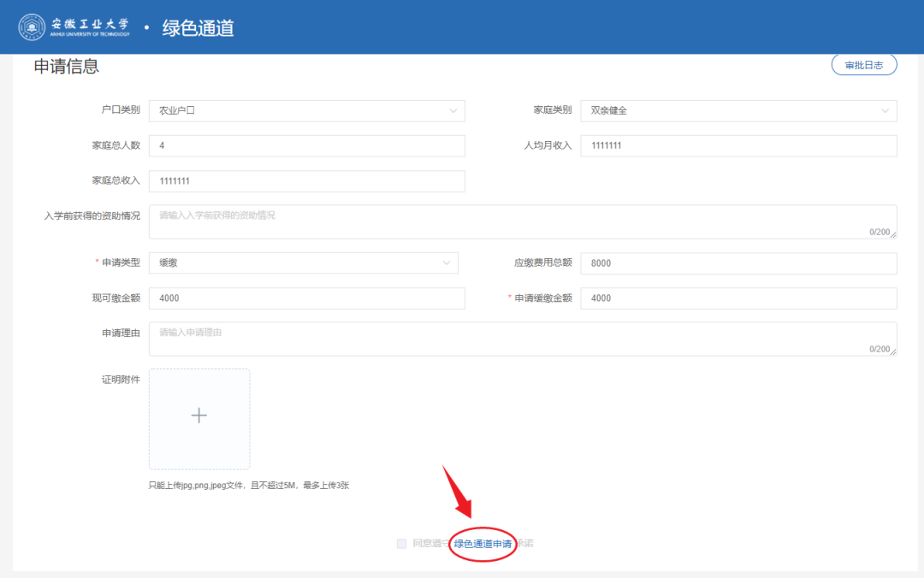Open the 绿色通道申请 link
The image size is (924, 578).
[x=483, y=544]
